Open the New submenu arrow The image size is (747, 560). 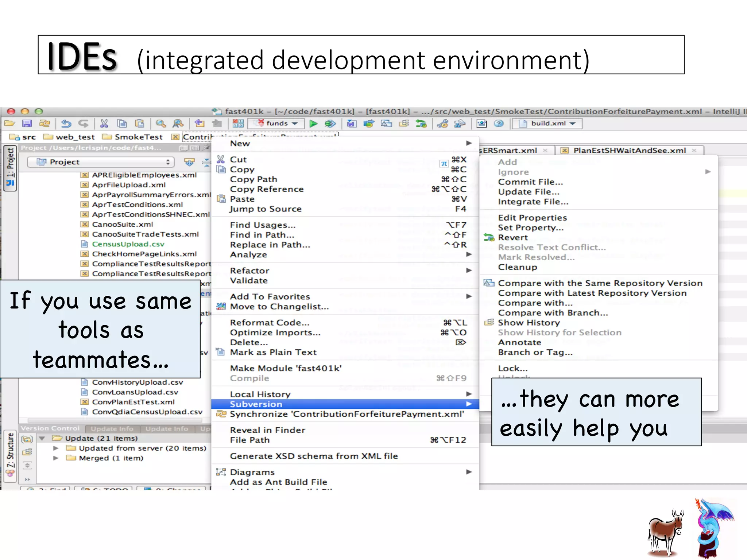[469, 143]
